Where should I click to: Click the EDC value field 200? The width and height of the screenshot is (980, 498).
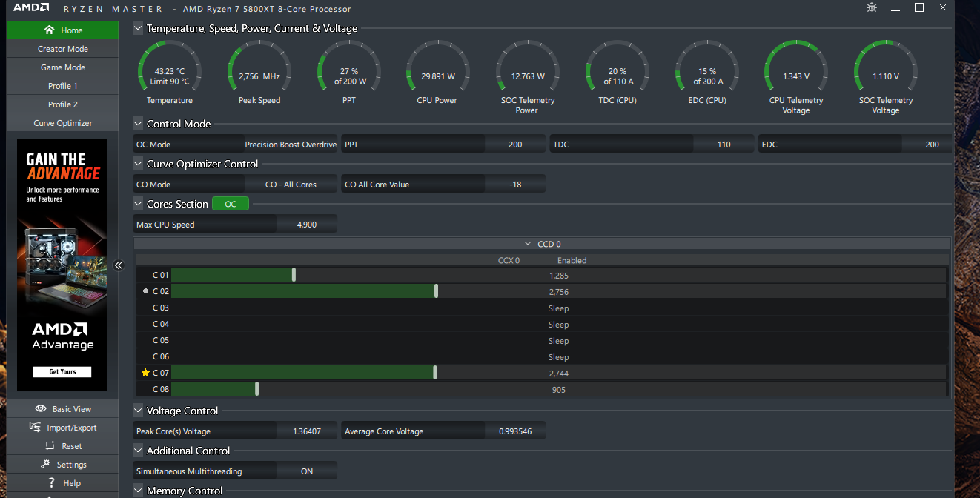(932, 145)
